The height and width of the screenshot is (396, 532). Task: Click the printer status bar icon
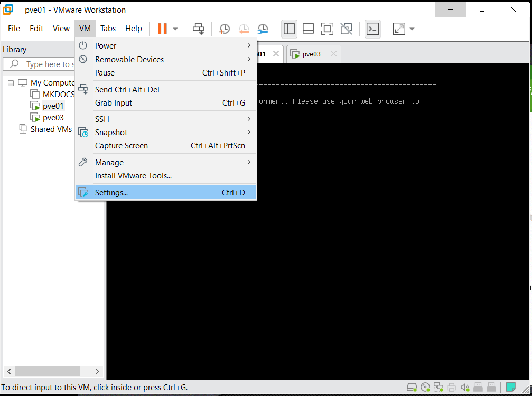452,387
